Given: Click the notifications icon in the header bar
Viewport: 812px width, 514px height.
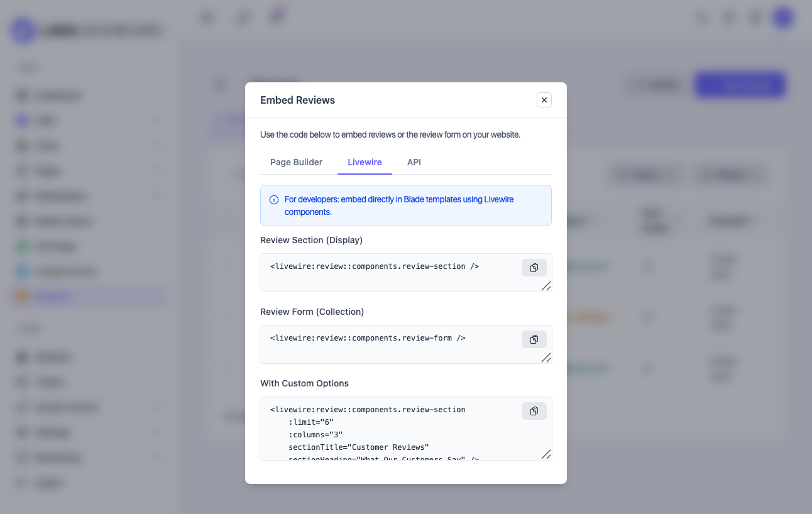Looking at the screenshot, I should (x=728, y=17).
